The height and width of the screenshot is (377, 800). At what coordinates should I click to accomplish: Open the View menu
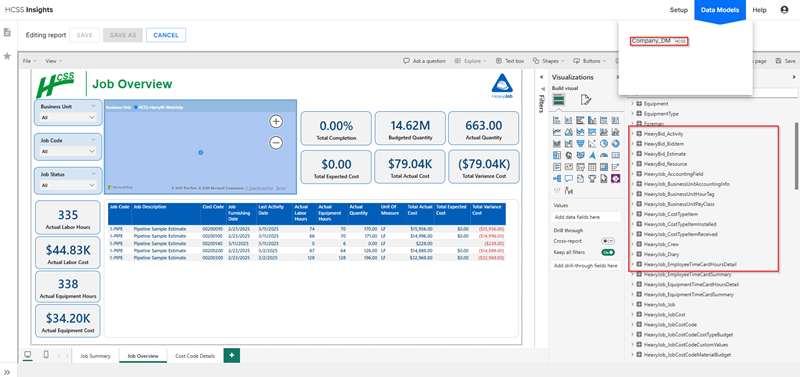tap(54, 61)
